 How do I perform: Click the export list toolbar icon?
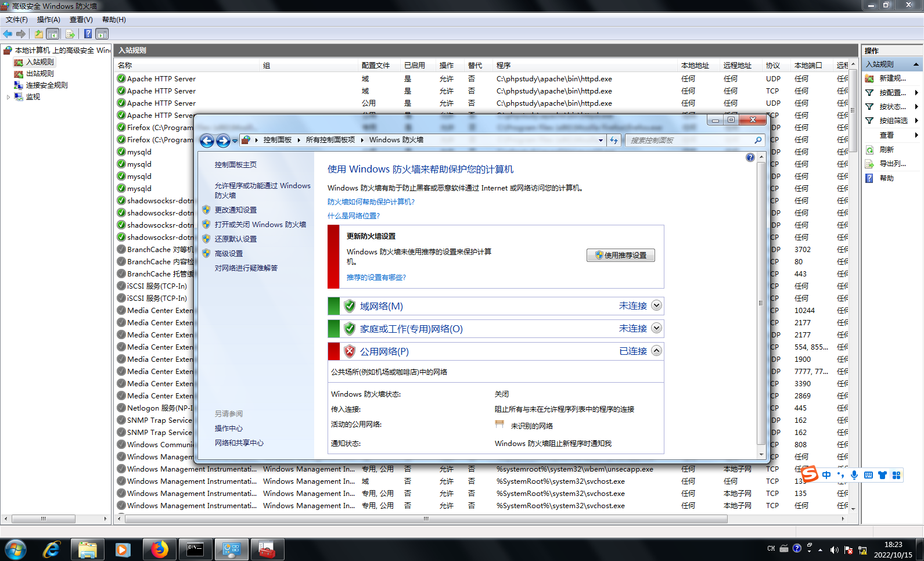click(70, 34)
